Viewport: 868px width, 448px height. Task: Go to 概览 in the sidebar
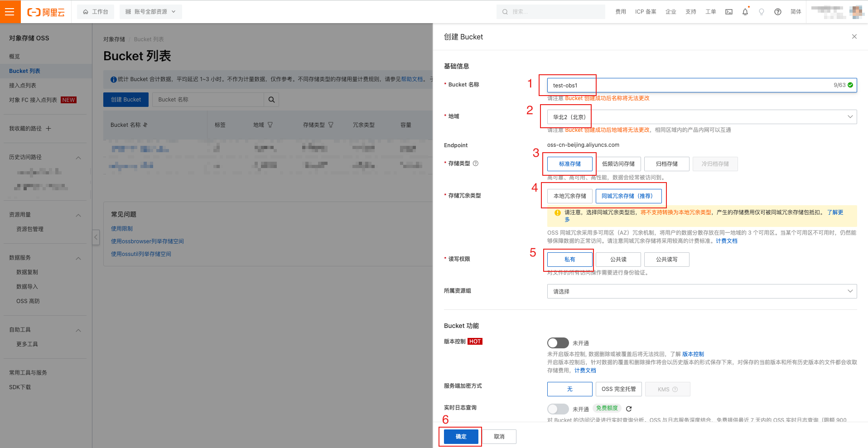tap(14, 57)
